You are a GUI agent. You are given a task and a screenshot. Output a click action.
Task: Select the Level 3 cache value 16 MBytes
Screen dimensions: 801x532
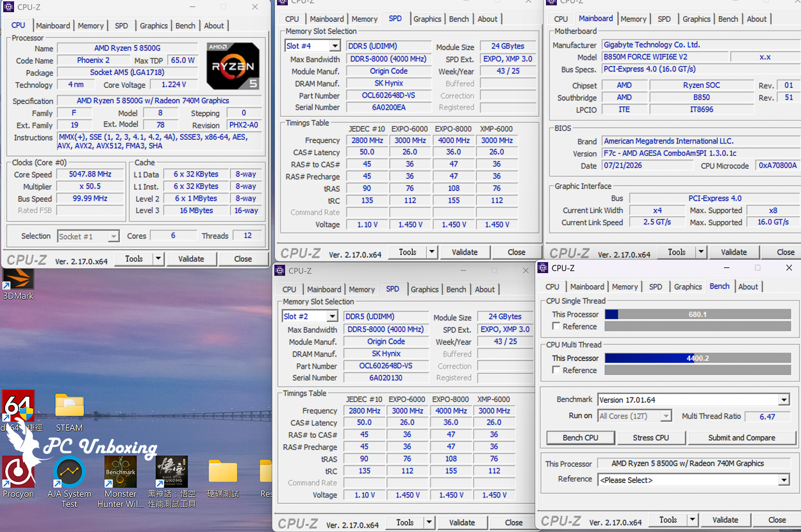(196, 210)
